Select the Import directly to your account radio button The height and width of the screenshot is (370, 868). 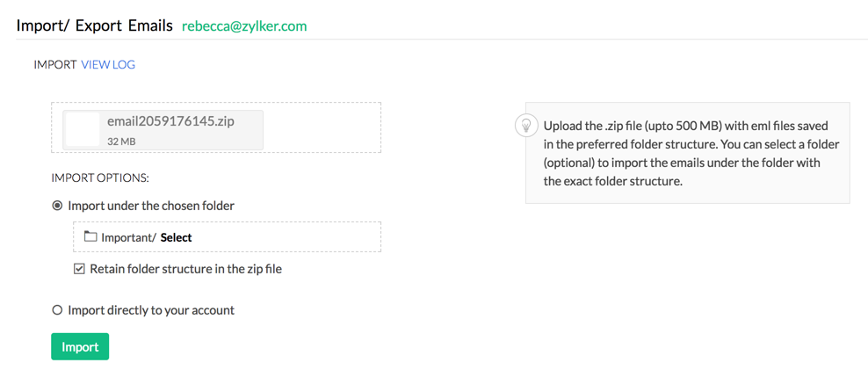click(x=57, y=309)
